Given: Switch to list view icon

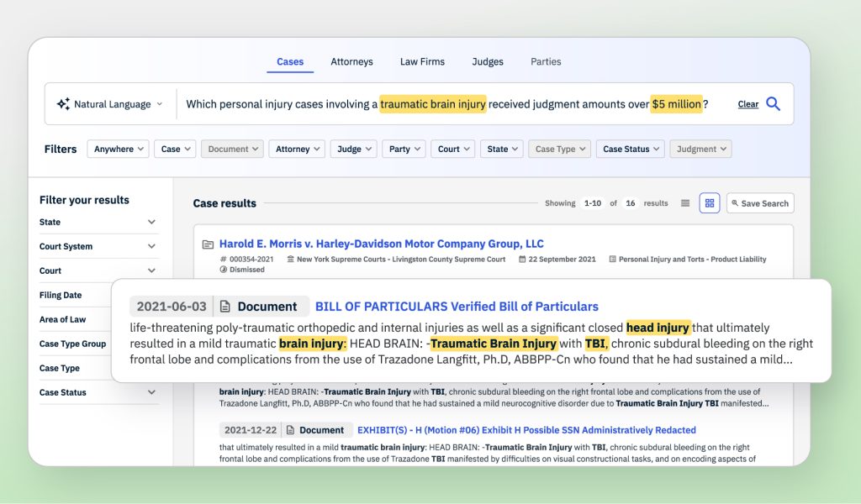Looking at the screenshot, I should [x=685, y=203].
